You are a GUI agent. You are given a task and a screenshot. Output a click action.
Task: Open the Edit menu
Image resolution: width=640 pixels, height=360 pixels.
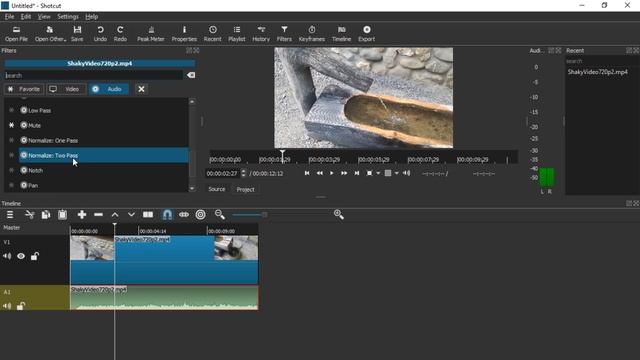[26, 16]
